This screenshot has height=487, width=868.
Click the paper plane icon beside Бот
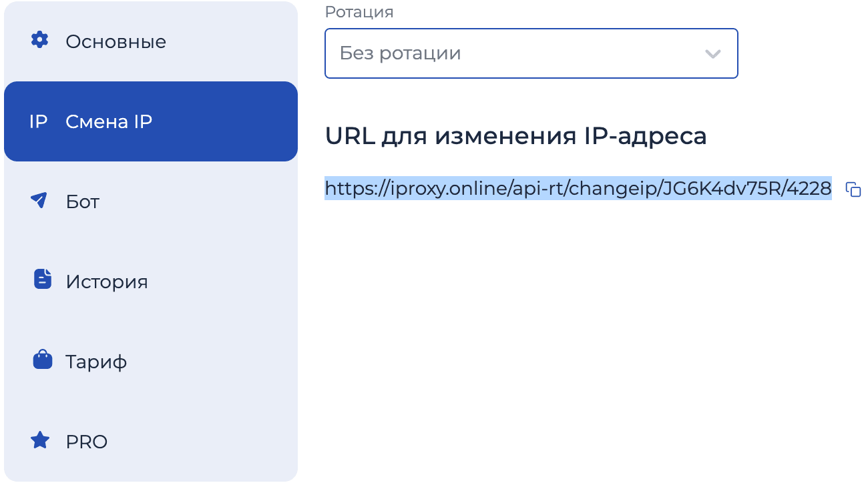tap(39, 200)
